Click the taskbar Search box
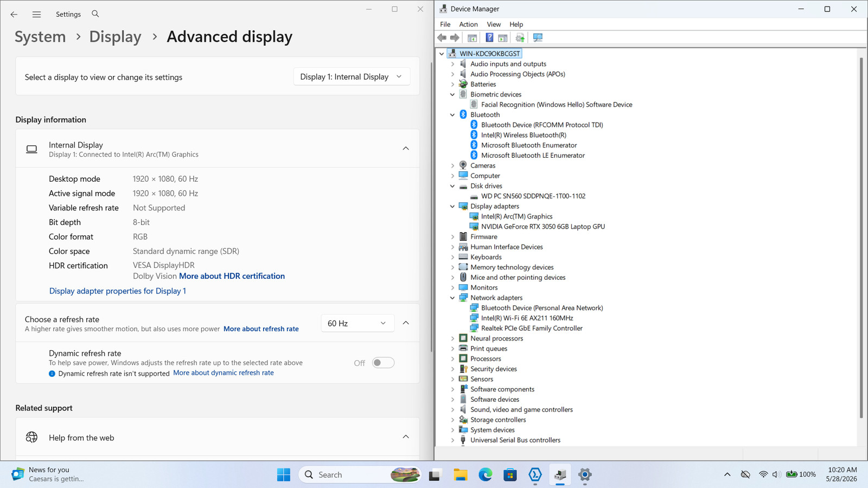The height and width of the screenshot is (488, 868). (360, 475)
